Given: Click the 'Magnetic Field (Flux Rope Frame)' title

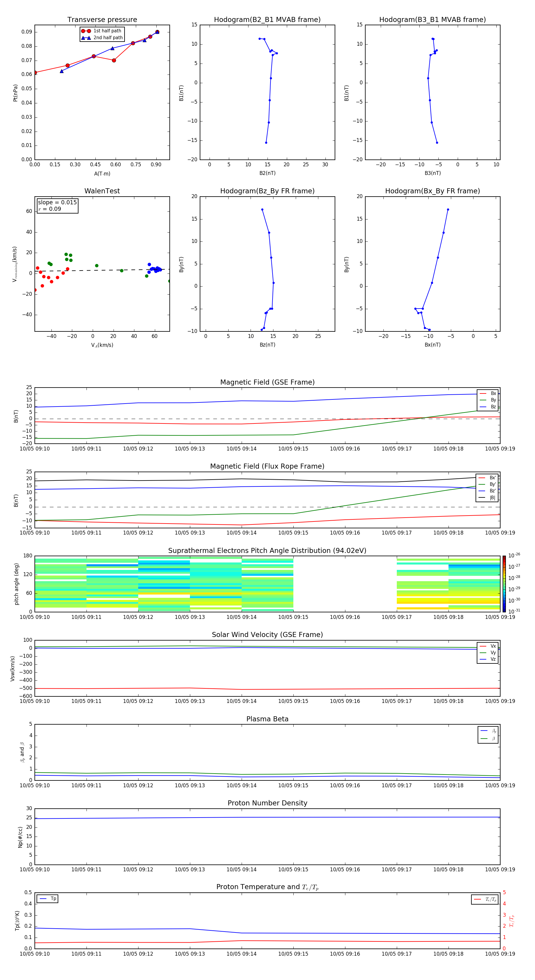Looking at the screenshot, I should [267, 467].
